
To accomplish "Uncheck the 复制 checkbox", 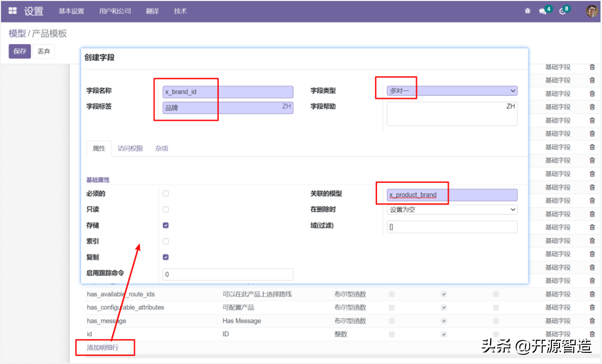I will tap(166, 257).
